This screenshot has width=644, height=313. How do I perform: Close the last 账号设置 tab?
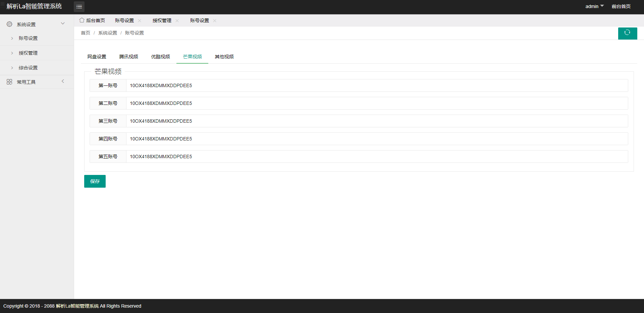215,21
